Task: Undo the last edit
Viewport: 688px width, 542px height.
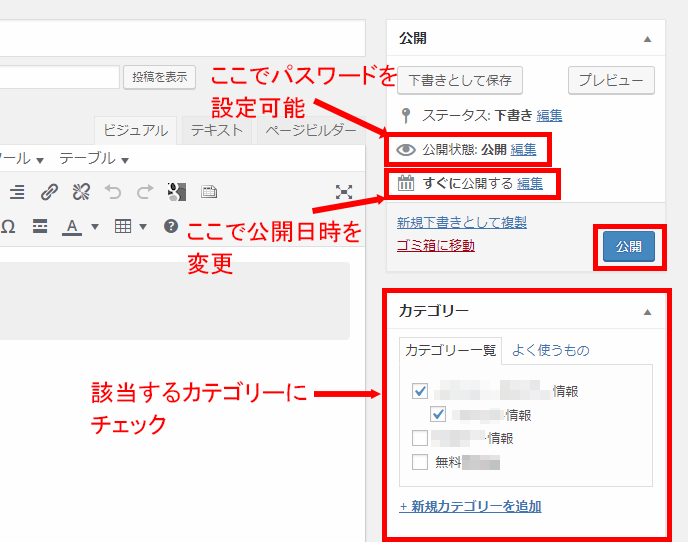Action: [113, 192]
